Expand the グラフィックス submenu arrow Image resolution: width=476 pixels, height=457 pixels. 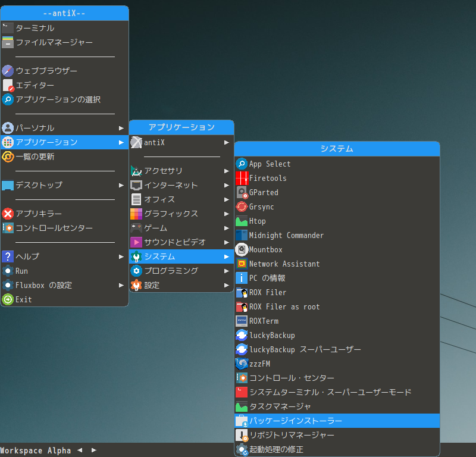227,214
